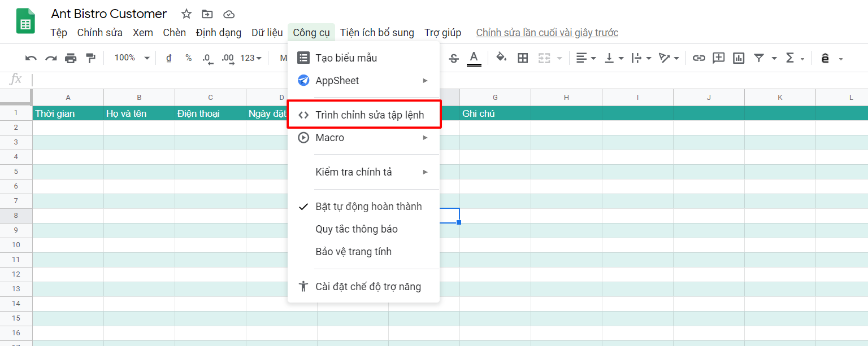Open the zoom 100% dropdown
The width and height of the screenshot is (868, 346).
132,58
